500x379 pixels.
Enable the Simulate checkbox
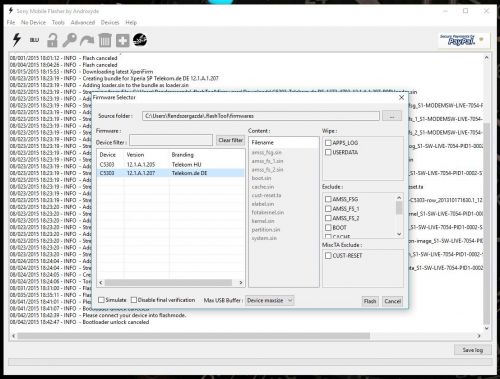(101, 300)
